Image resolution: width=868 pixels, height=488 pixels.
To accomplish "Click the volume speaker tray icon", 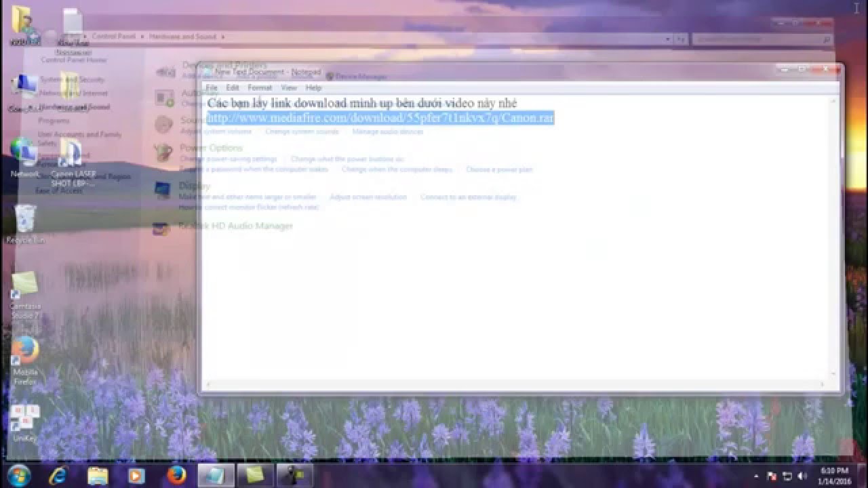I will click(x=802, y=476).
